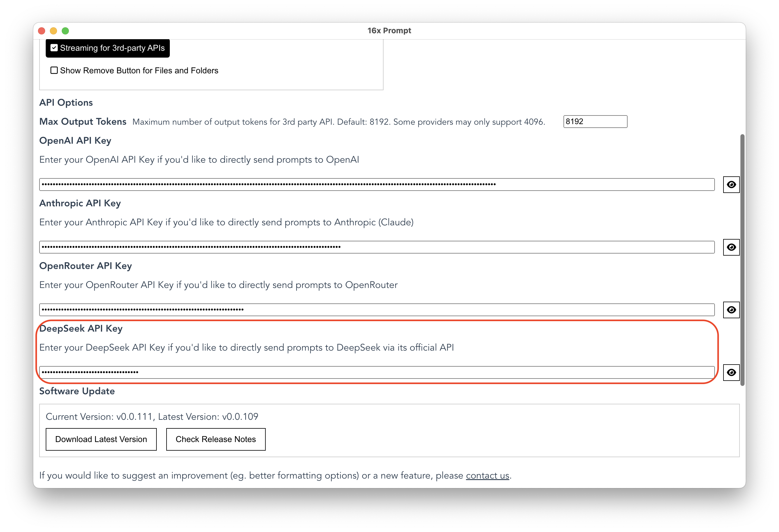Click the Max Output Tokens input field
The image size is (779, 532).
pos(595,122)
